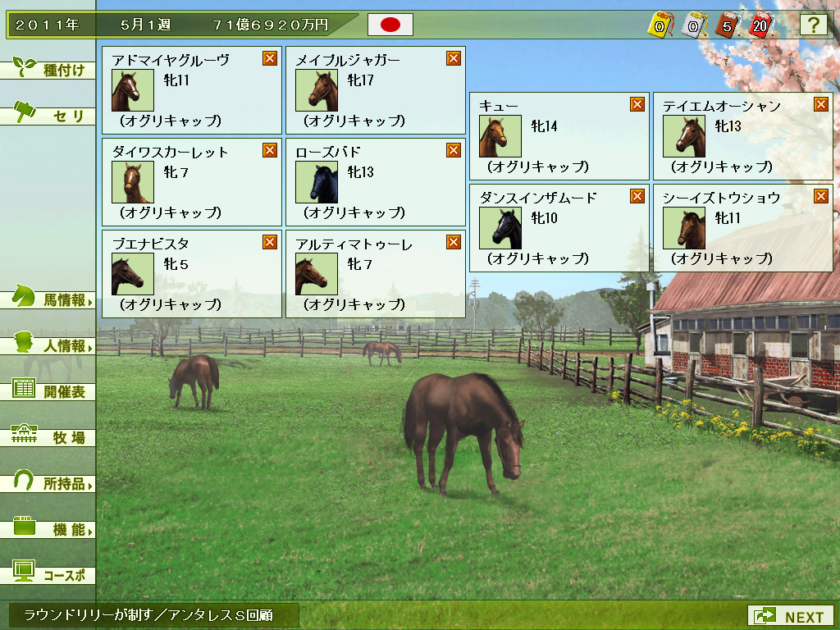
Task: Click the 5月1週 week indicator
Action: 145,25
